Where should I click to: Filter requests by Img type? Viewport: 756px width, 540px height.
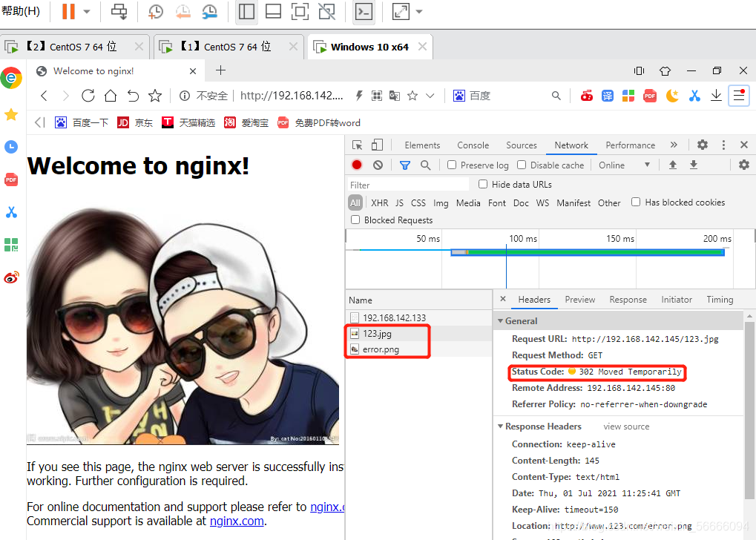(441, 203)
